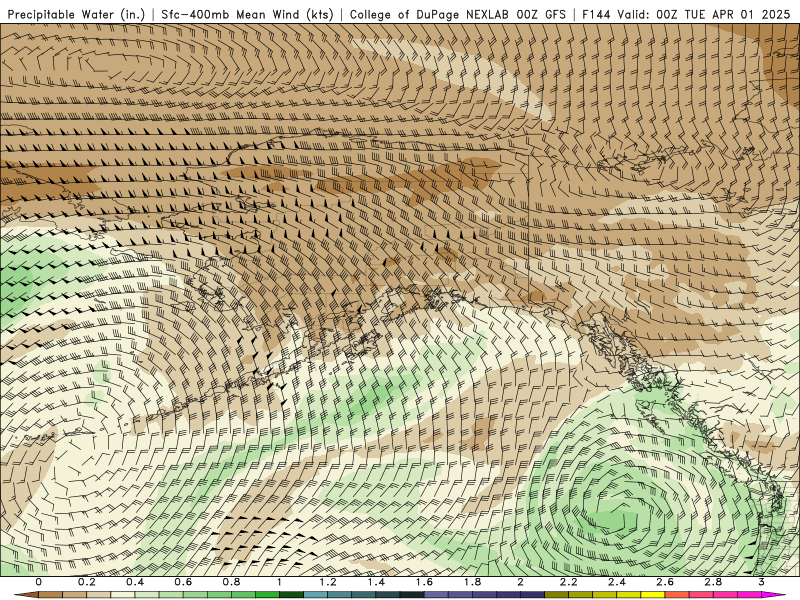This screenshot has height=600, width=800.
Task: Click the brown arrow end of the color bar
Action: [27, 595]
